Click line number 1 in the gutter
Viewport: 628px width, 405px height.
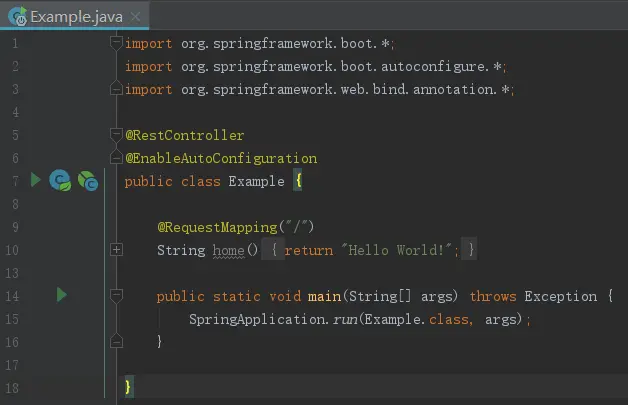pos(15,43)
